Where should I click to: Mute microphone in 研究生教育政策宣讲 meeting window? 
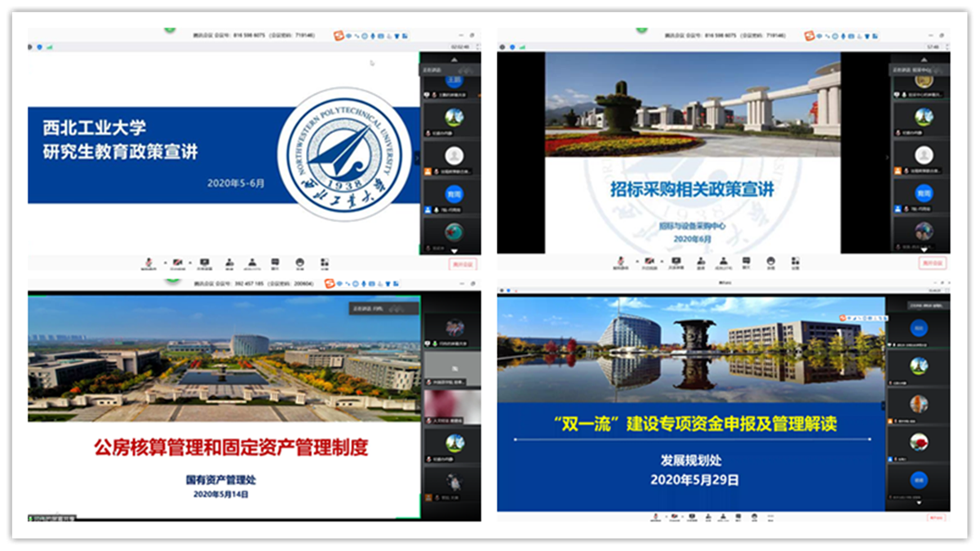click(149, 262)
